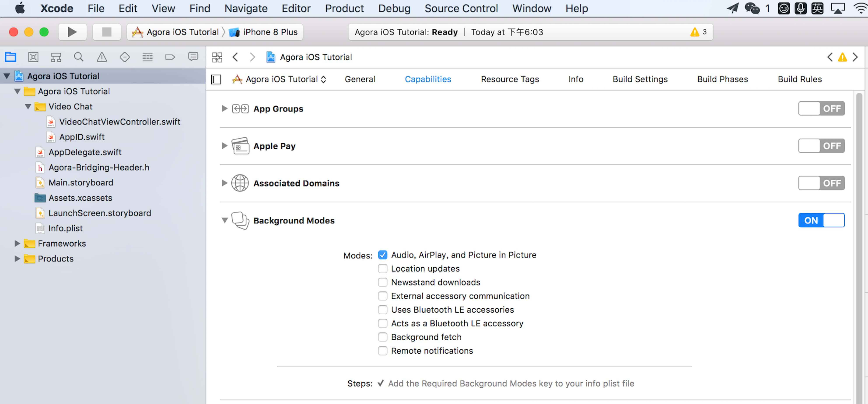Image resolution: width=868 pixels, height=404 pixels.
Task: Collapse the Video Chat folder
Action: tap(28, 107)
